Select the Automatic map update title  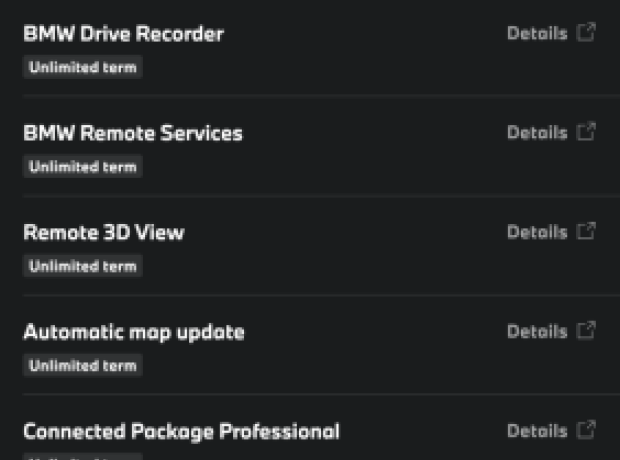tap(134, 333)
